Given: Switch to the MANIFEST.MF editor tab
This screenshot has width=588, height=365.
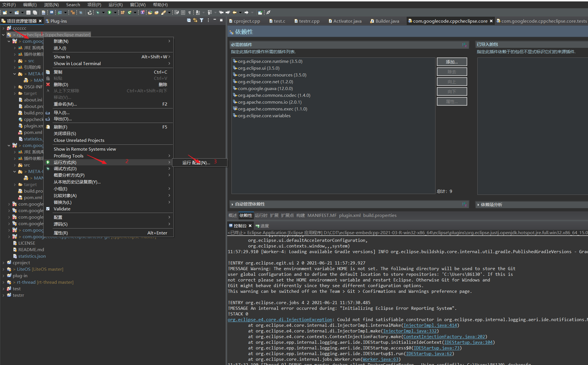Looking at the screenshot, I should click(x=322, y=215).
